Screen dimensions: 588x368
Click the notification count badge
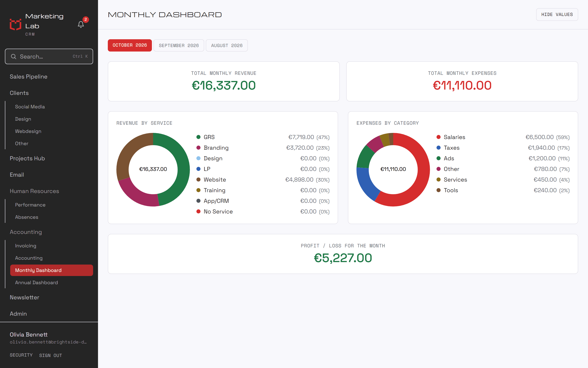point(86,19)
